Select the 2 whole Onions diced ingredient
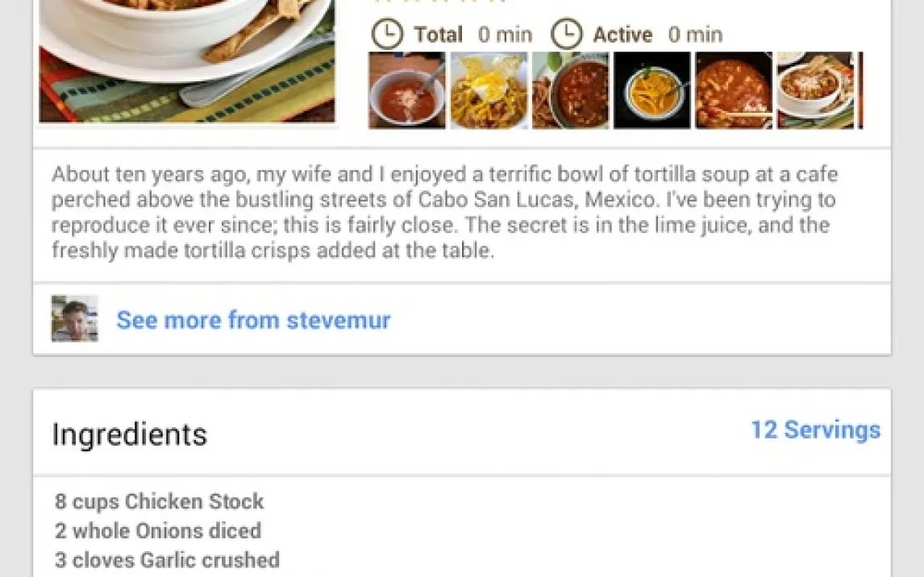 coord(158,531)
